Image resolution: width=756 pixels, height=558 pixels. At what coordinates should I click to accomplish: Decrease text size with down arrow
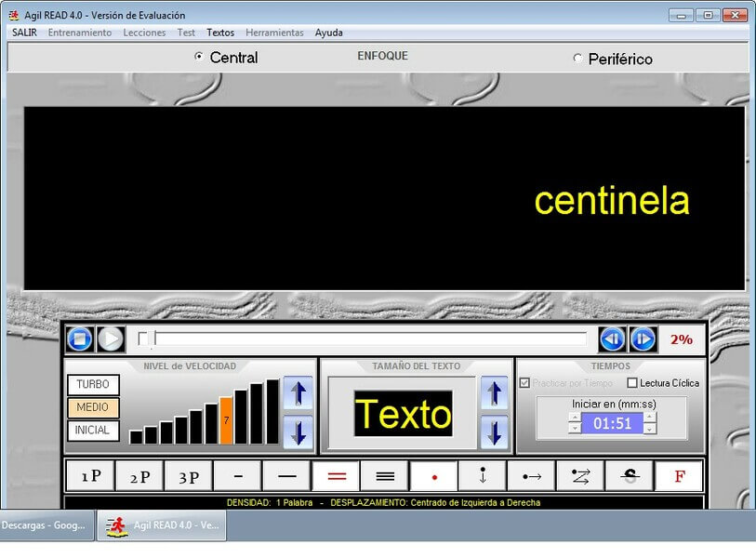click(x=495, y=432)
